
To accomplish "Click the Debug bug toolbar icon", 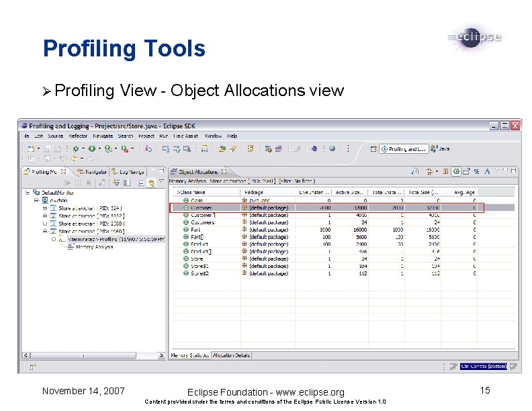I will point(76,148).
